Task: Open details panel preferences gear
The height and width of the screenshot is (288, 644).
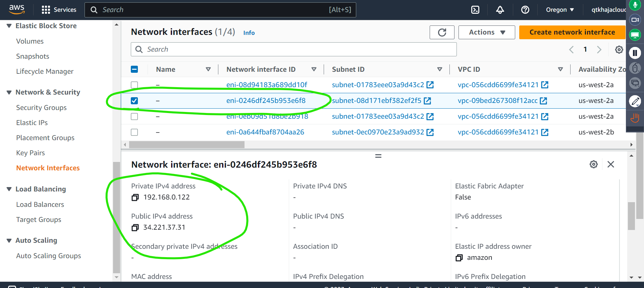Action: click(594, 164)
